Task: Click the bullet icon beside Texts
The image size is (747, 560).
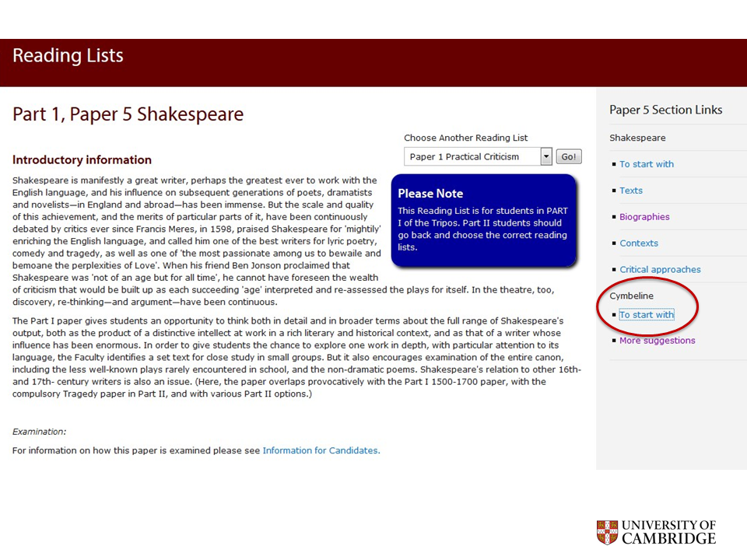Action: click(613, 191)
